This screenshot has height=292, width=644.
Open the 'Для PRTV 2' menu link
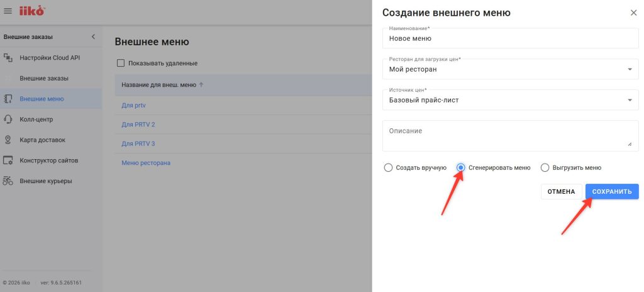pos(138,125)
